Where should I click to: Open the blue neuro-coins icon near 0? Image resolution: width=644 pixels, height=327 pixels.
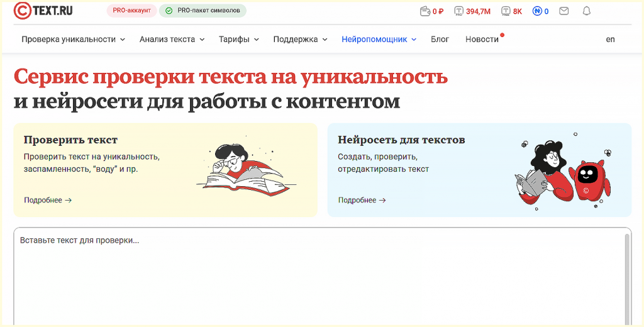click(537, 11)
